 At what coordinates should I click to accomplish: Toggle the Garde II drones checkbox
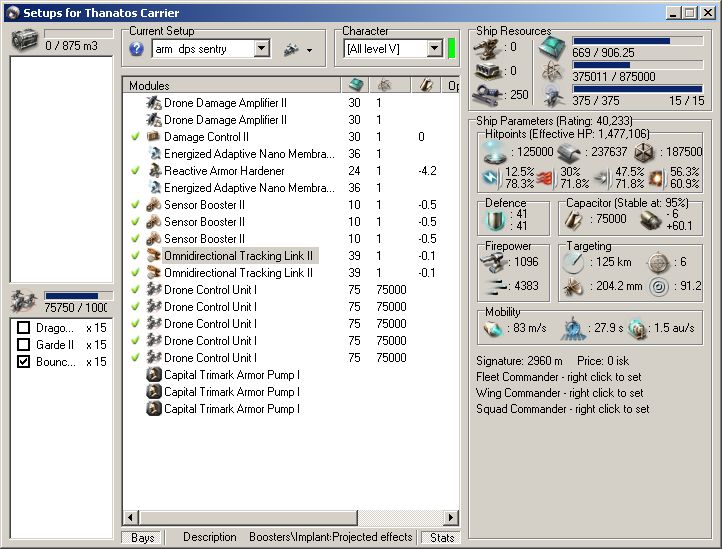pos(23,345)
